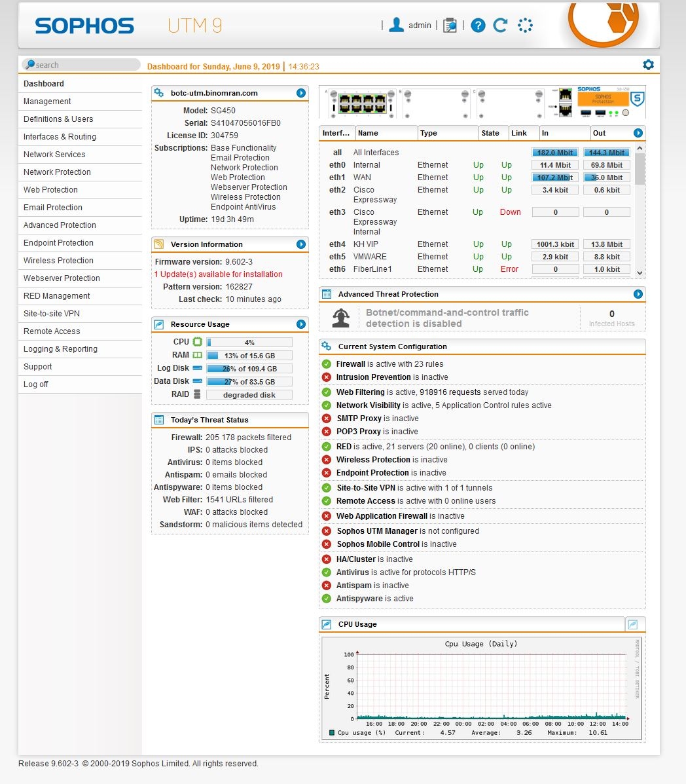Image resolution: width=686 pixels, height=784 pixels.
Task: Expand the Resource Usage panel arrow
Action: click(x=301, y=324)
